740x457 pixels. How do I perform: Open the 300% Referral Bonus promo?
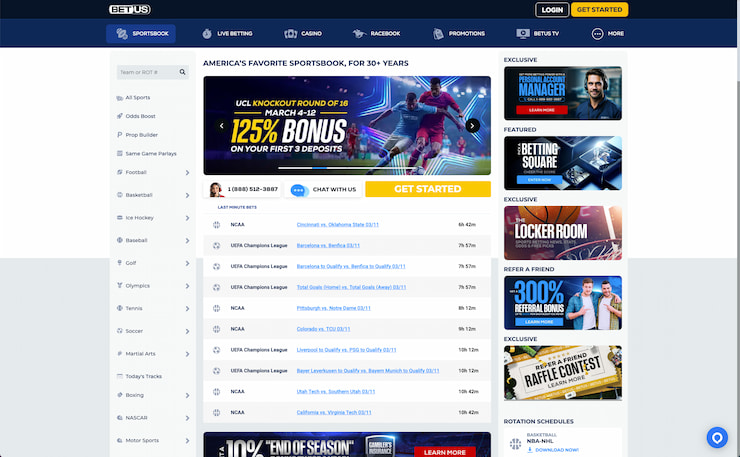(x=563, y=303)
